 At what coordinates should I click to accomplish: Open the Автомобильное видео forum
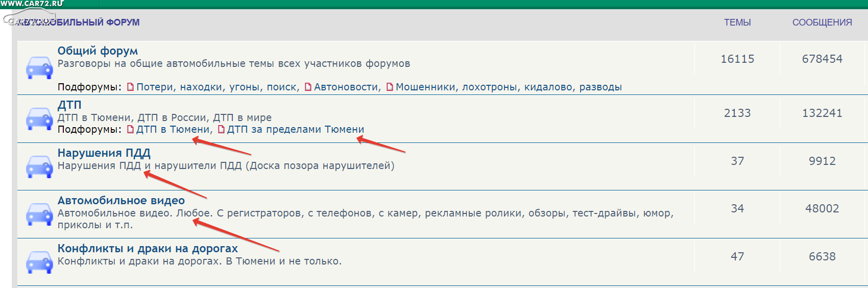click(x=121, y=201)
